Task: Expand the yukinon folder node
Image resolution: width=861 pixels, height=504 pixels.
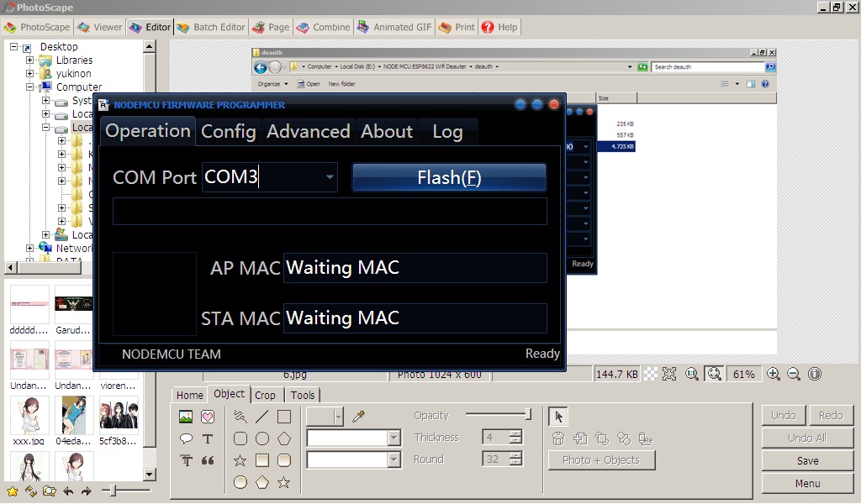Action: [x=30, y=73]
